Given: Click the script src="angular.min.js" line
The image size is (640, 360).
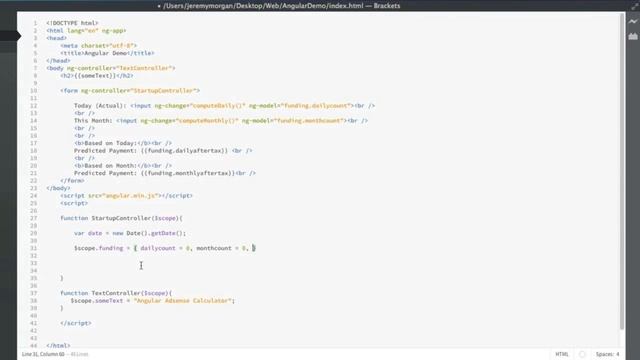Looking at the screenshot, I should pos(126,196).
